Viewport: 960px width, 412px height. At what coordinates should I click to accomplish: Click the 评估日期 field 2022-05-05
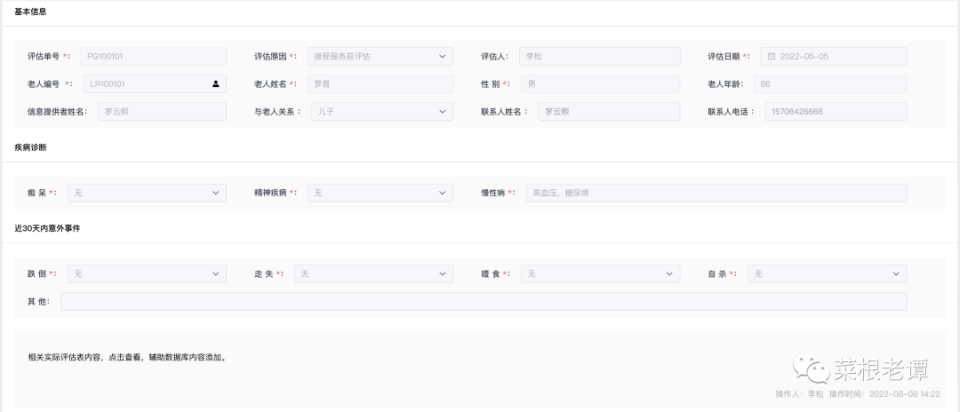(x=834, y=56)
